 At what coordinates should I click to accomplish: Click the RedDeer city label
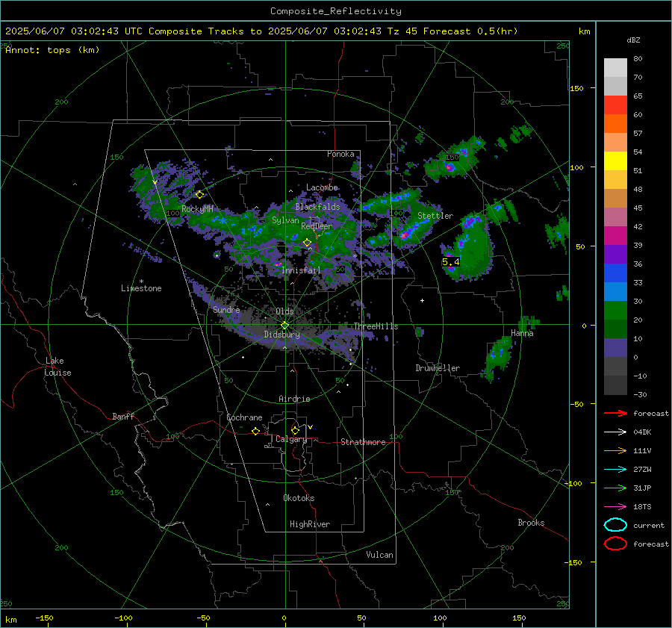[317, 226]
